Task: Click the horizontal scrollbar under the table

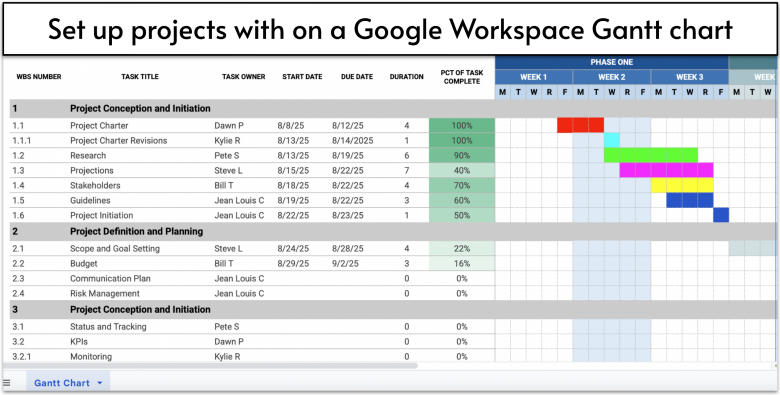Action: [x=210, y=365]
